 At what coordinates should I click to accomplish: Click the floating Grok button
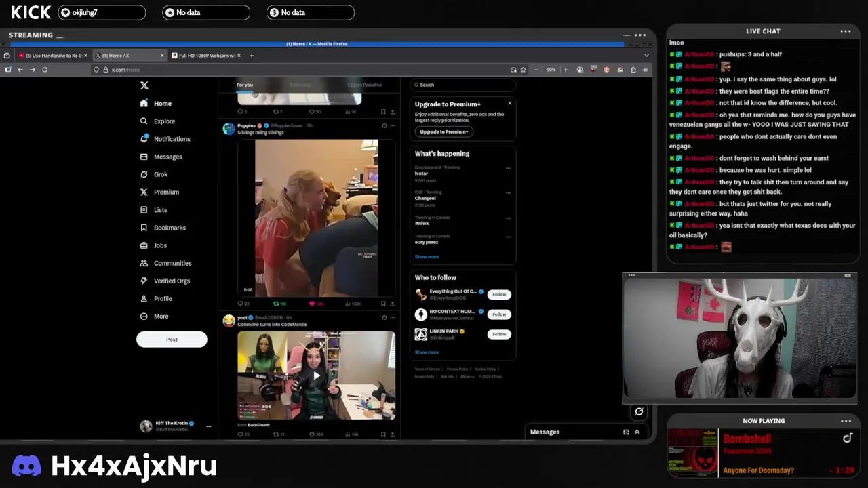pyautogui.click(x=639, y=411)
